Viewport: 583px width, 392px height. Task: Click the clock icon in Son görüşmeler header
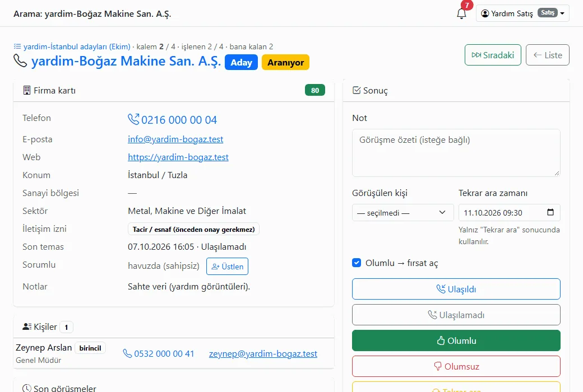coord(27,388)
